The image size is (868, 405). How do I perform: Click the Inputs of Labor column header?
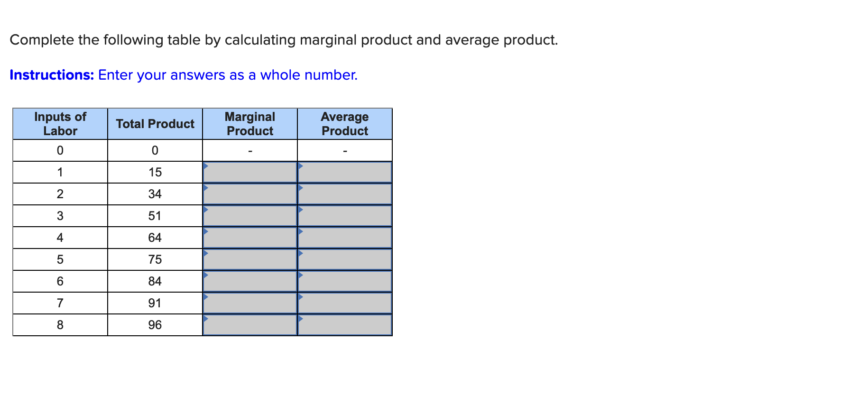(59, 124)
